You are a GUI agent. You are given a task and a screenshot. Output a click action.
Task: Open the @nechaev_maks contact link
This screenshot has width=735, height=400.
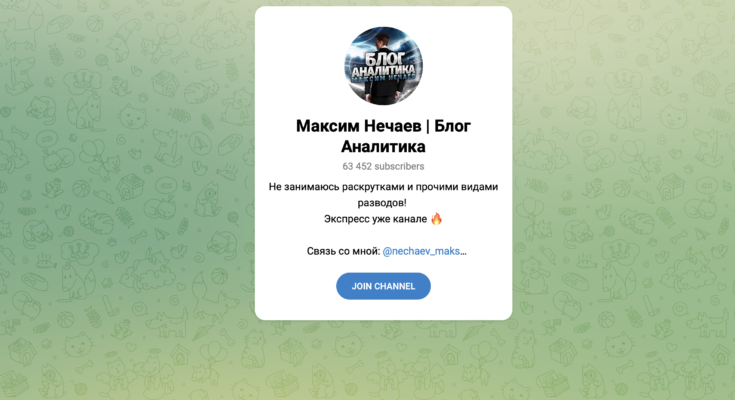click(x=421, y=251)
